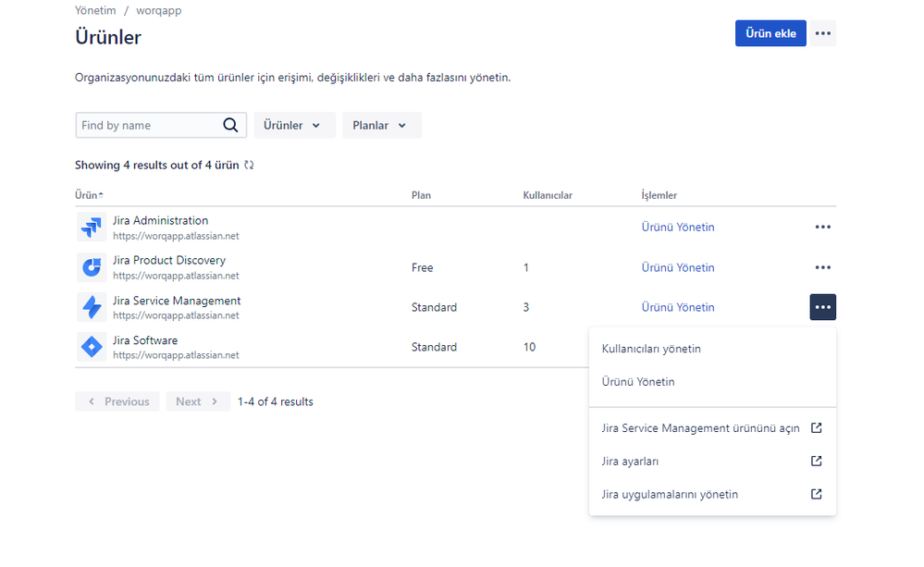924x567 pixels.
Task: Click external link icon for Jira uygulamalarını yönetin
Action: (816, 494)
